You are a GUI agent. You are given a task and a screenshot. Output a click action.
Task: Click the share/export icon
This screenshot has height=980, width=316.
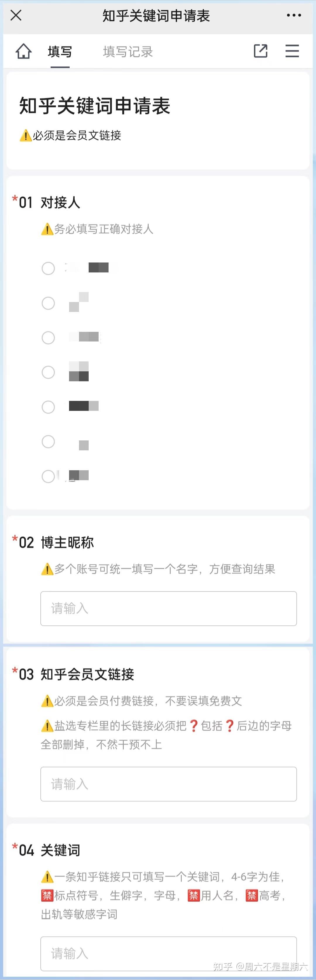click(260, 51)
